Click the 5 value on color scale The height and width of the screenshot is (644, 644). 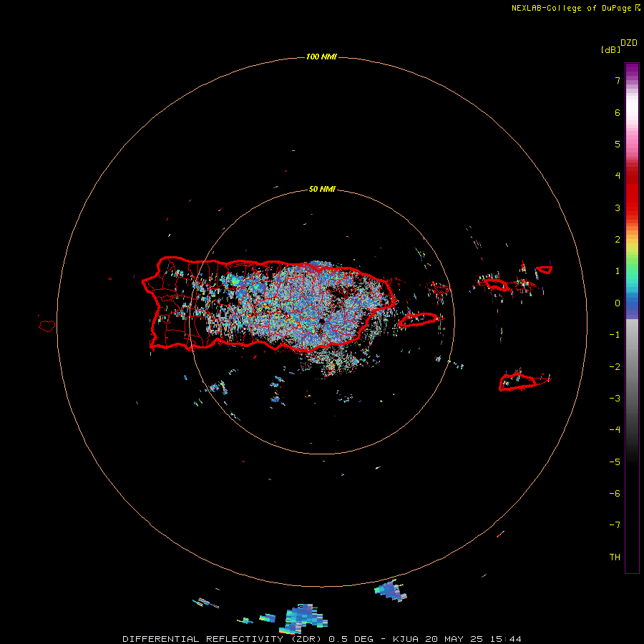pyautogui.click(x=618, y=144)
